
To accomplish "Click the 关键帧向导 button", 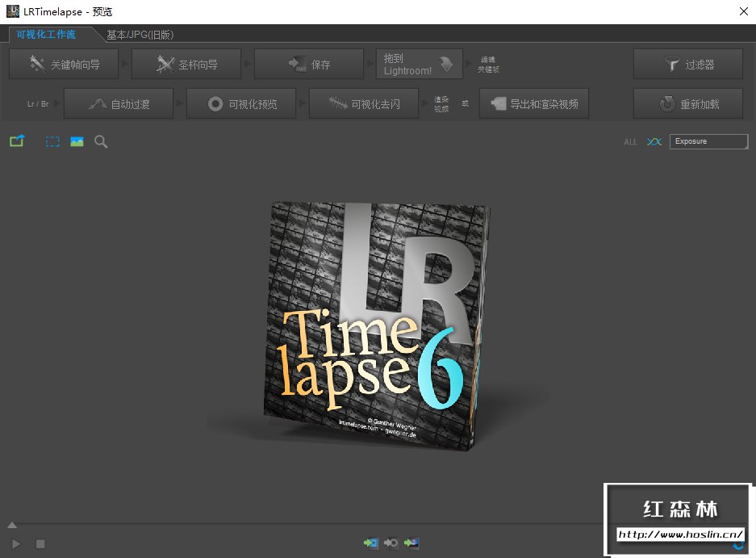I will tap(64, 64).
